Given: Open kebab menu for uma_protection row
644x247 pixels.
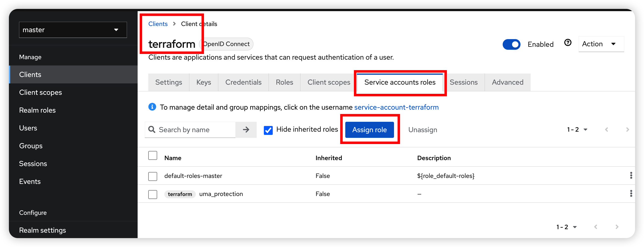Looking at the screenshot, I should point(631,193).
